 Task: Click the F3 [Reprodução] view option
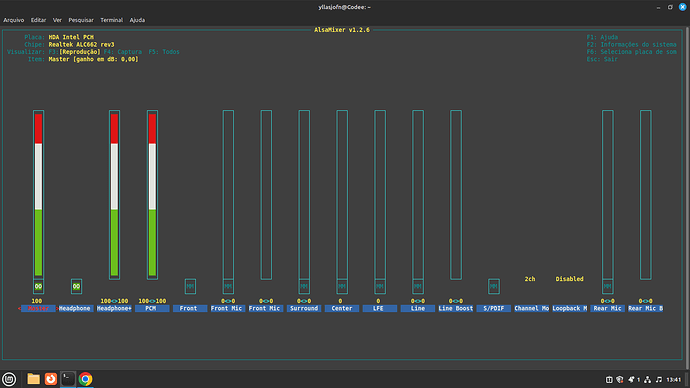click(74, 52)
